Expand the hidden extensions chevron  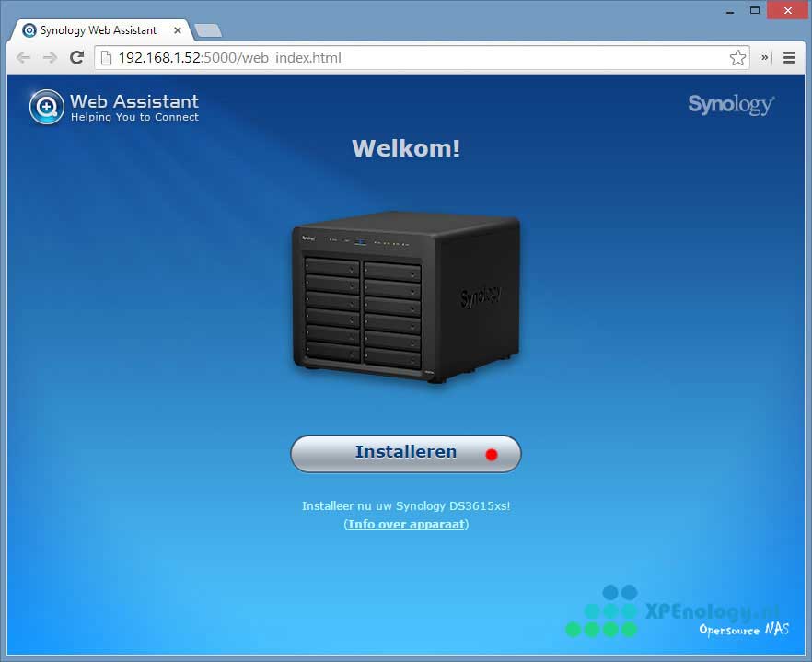[765, 57]
